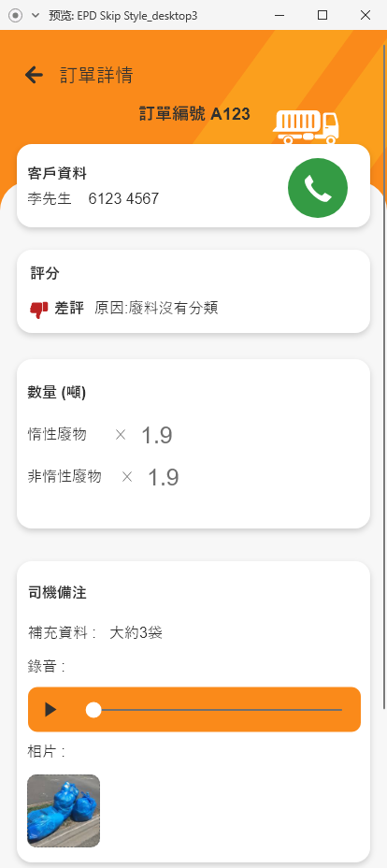Screen dimensions: 387x868
Task: Click the circular record icon in the title bar
Action: 16,16
